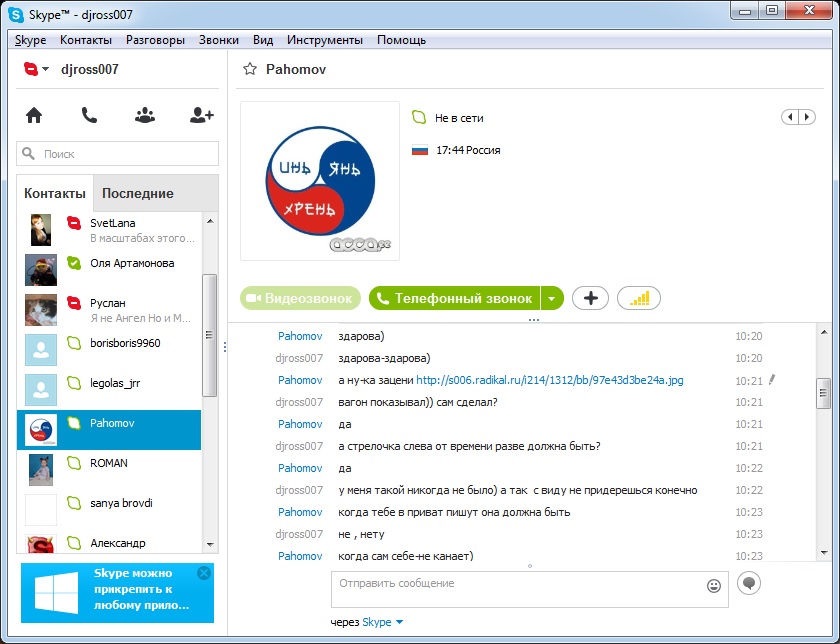The width and height of the screenshot is (840, 644).
Task: Click the djross007 profile name
Action: coord(89,69)
